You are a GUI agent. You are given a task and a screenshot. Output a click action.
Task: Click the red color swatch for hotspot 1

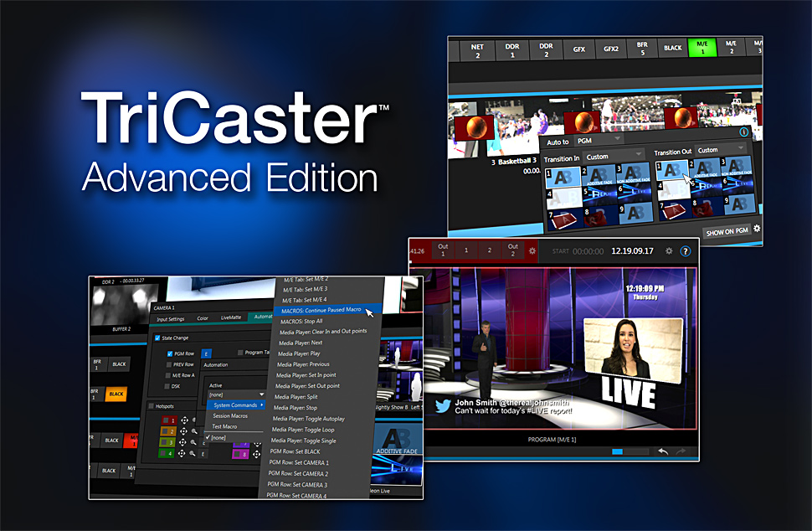point(170,421)
